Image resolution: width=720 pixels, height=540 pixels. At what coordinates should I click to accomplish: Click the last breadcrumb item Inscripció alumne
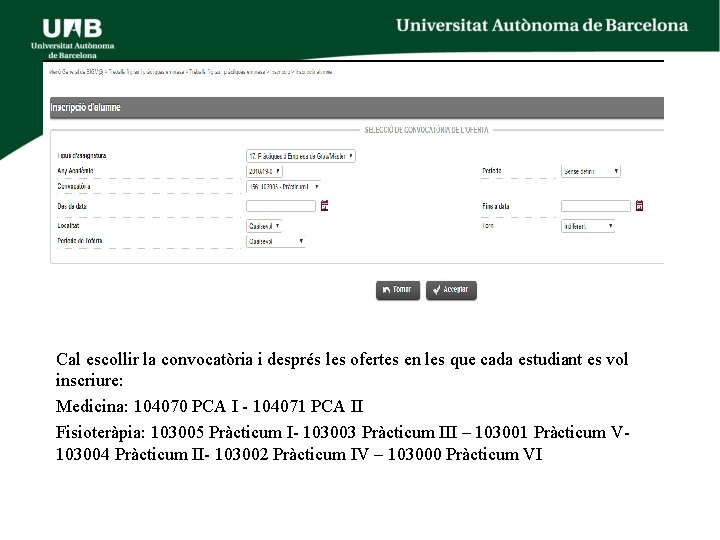314,72
